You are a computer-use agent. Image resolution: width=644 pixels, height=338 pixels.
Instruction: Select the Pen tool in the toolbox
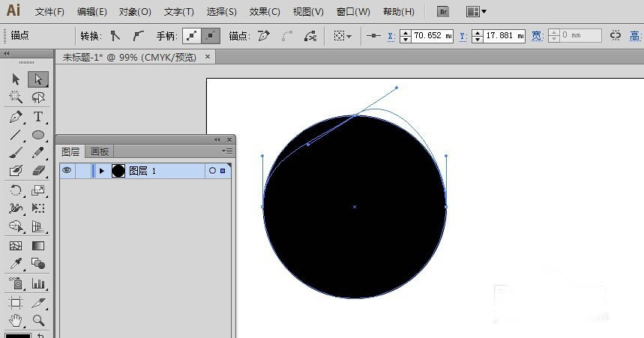pos(16,117)
